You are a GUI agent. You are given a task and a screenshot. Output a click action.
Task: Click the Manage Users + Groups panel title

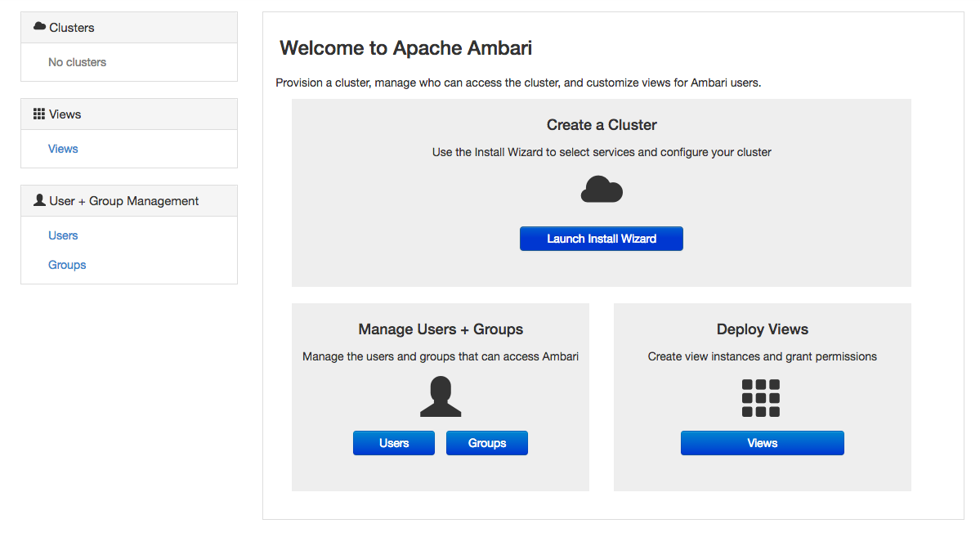coord(441,329)
